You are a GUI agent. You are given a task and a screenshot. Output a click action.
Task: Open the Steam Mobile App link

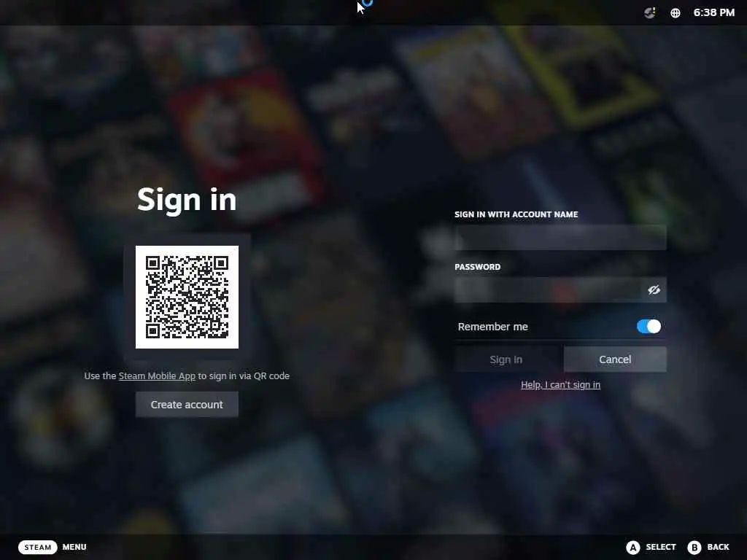pos(157,376)
